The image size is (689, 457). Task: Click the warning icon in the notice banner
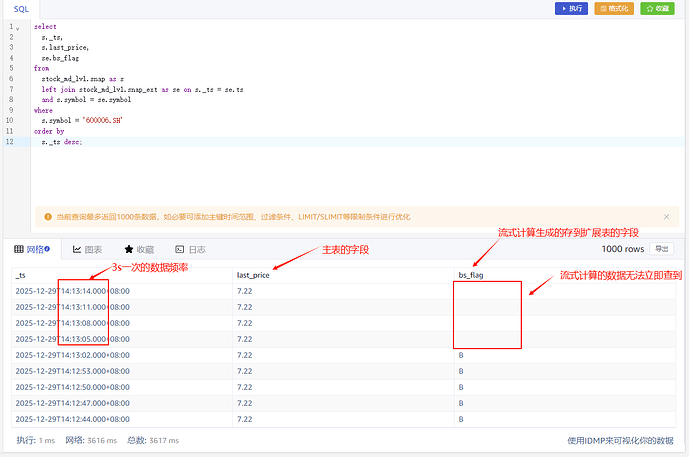pos(47,216)
